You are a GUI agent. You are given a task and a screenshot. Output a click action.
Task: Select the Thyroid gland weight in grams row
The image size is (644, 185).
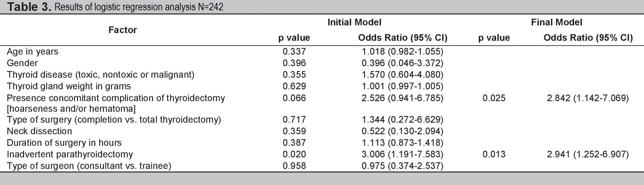click(69, 86)
